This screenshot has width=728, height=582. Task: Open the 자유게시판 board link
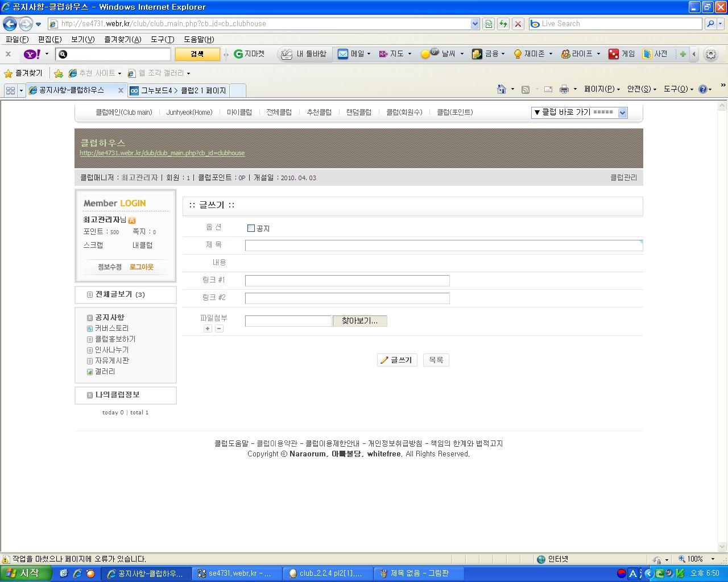coord(111,361)
